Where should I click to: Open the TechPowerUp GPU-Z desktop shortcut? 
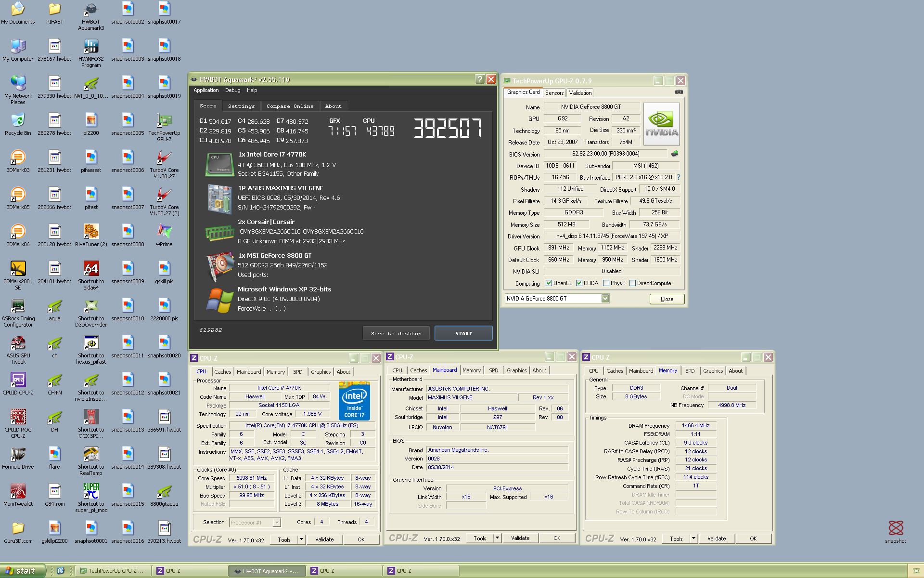coord(164,127)
